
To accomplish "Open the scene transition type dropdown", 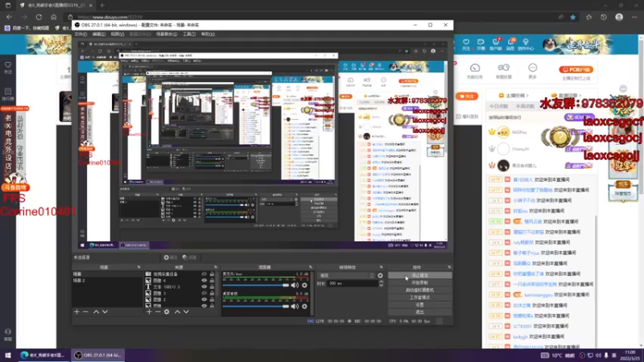I will point(347,275).
